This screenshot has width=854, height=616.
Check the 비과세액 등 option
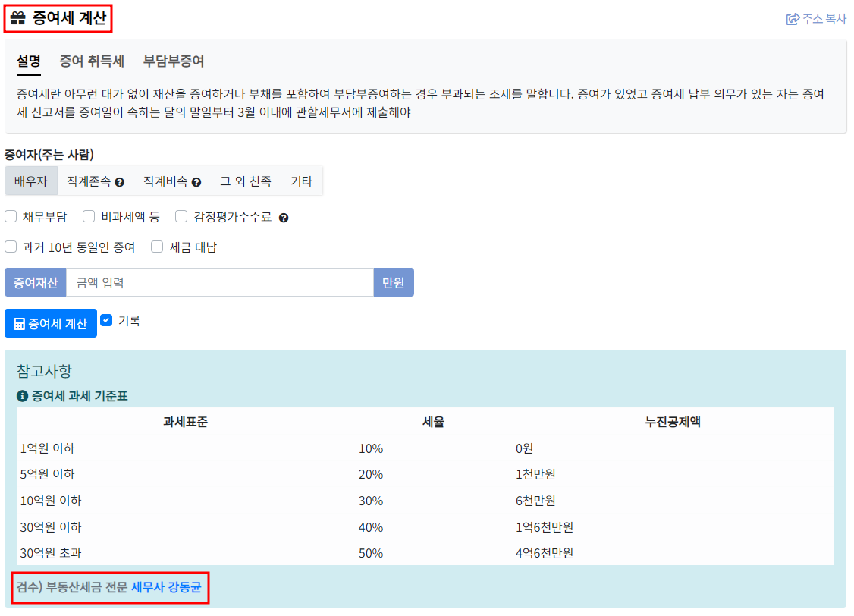[x=89, y=217]
